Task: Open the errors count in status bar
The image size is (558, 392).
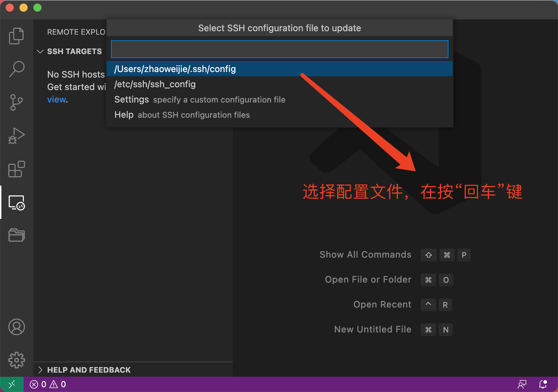Action: (38, 384)
